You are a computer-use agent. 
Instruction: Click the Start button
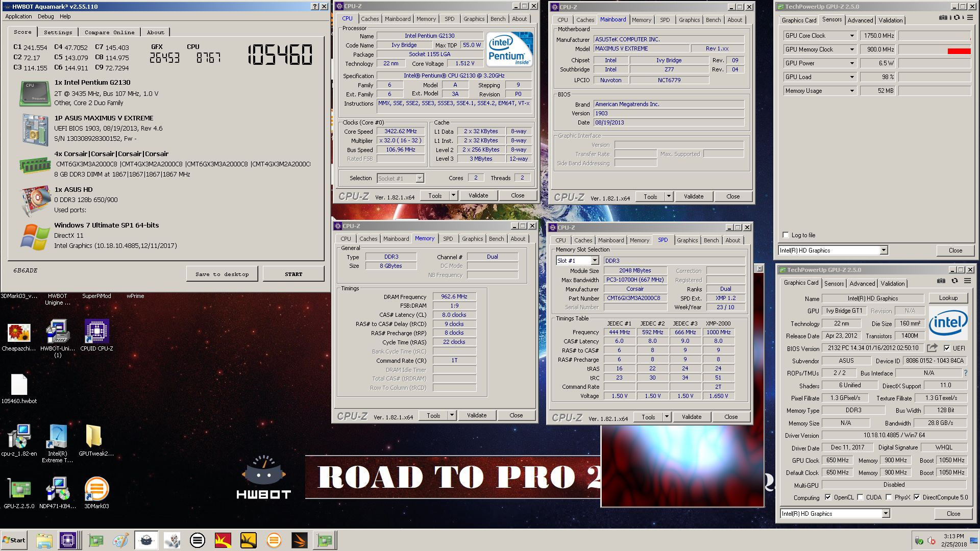[14, 540]
